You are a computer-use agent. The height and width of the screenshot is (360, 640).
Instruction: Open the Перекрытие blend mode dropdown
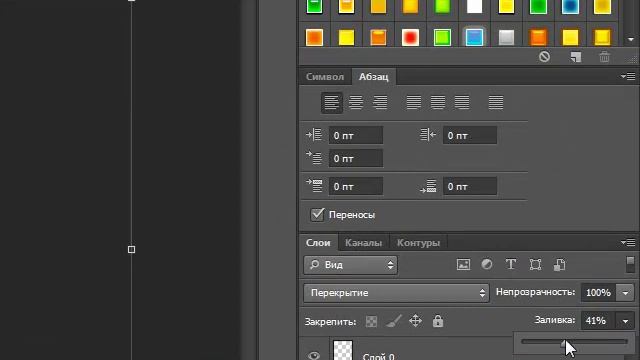[x=396, y=293]
